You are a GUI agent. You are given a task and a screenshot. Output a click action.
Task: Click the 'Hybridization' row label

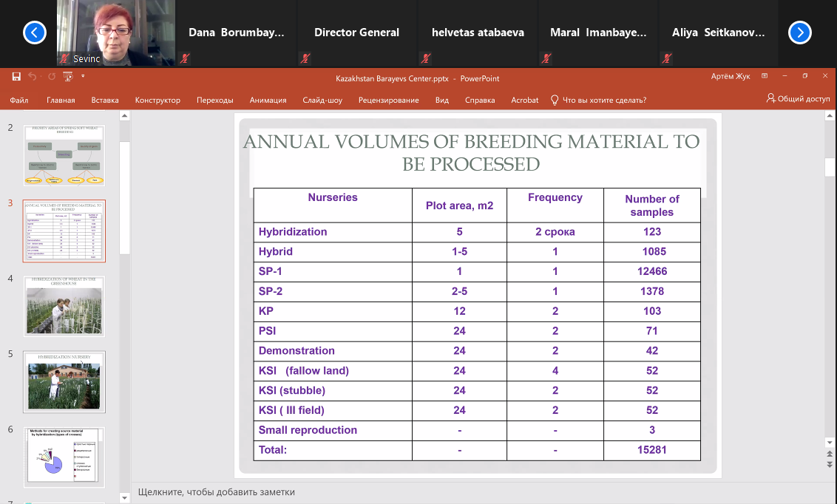[293, 232]
